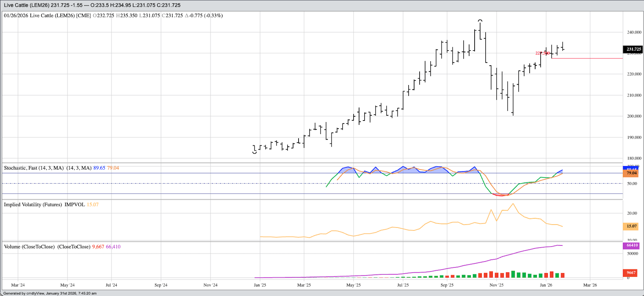Click the Generated by cmdtyView footer text
Screen dimensions: 644x296
pyautogui.click(x=50, y=293)
